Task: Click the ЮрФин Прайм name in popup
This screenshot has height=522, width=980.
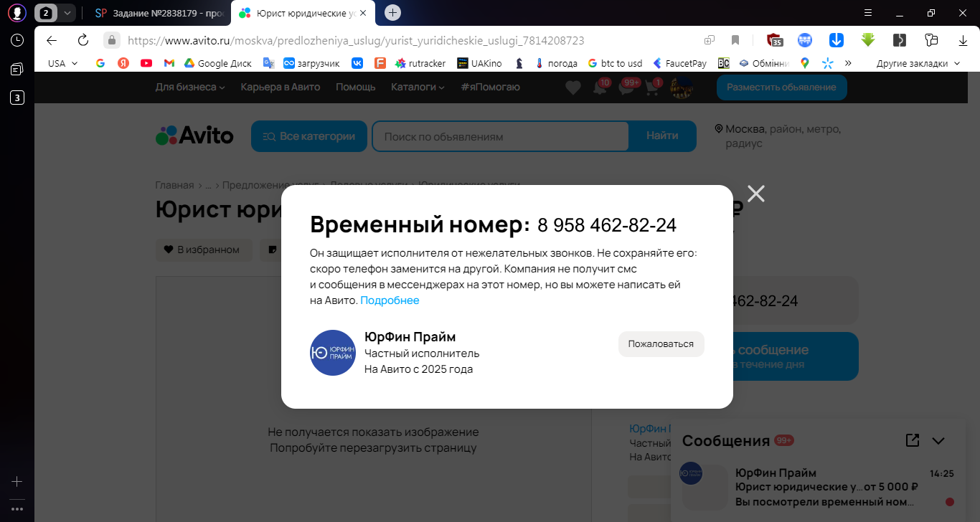Action: [410, 337]
